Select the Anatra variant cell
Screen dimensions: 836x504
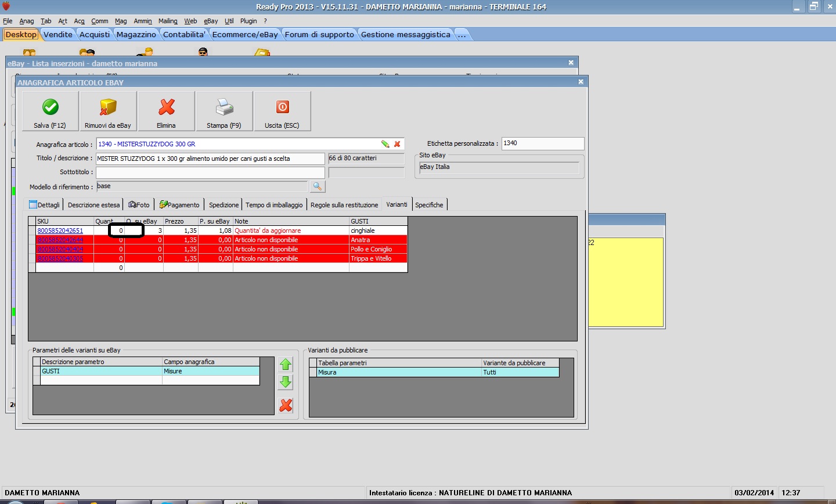click(x=378, y=240)
